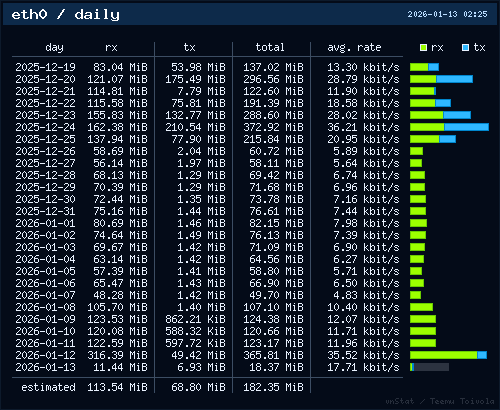Click rate '36.21 kbit/s'
The image size is (500, 410).
(363, 127)
